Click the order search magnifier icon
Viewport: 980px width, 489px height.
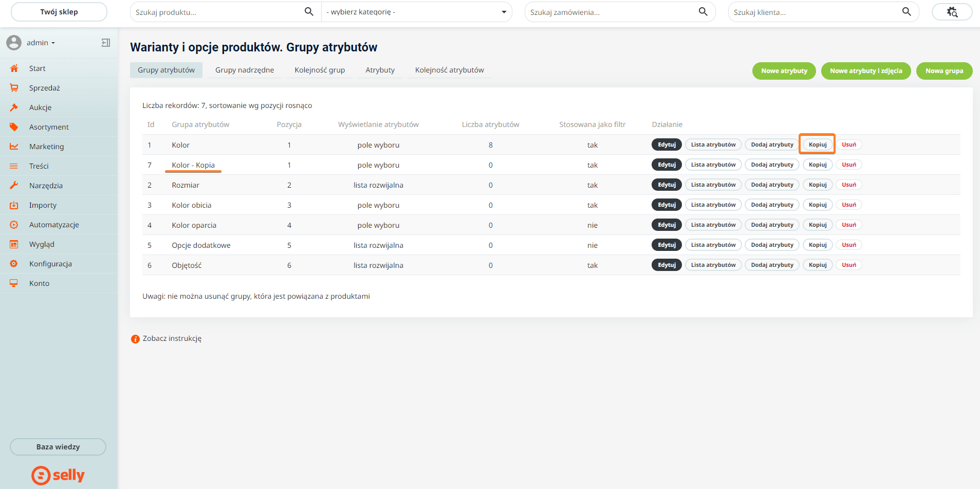[x=703, y=12]
